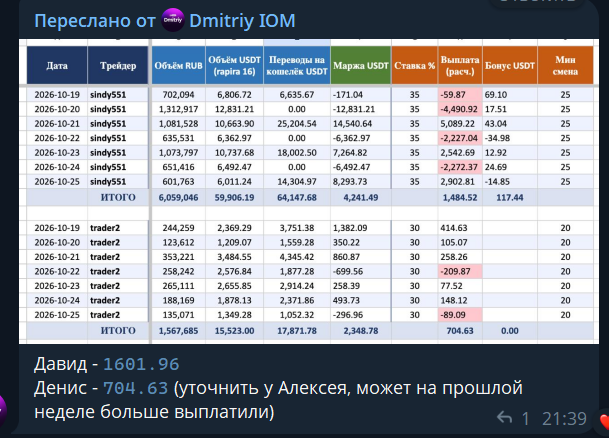Click the 'Объём USDT (rapira 16)' header
Viewport: 609px width, 438px height.
[234, 65]
